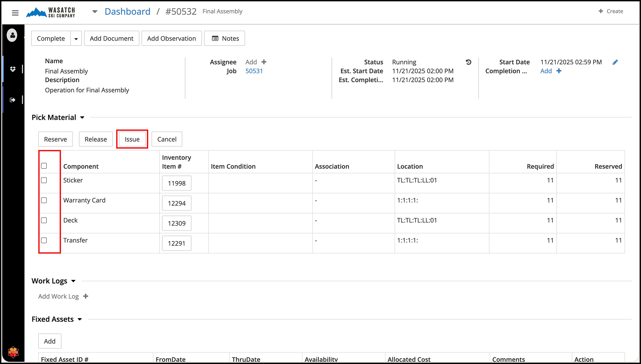The width and height of the screenshot is (641, 364).
Task: Click the status history clock icon
Action: click(x=468, y=62)
